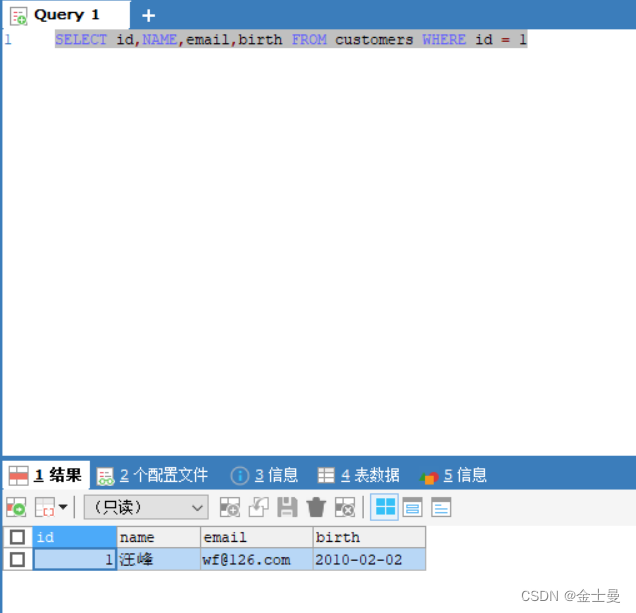Screen dimensions: 636x613
Task: Expand the dropdown arrow beside table options
Action: pos(63,507)
